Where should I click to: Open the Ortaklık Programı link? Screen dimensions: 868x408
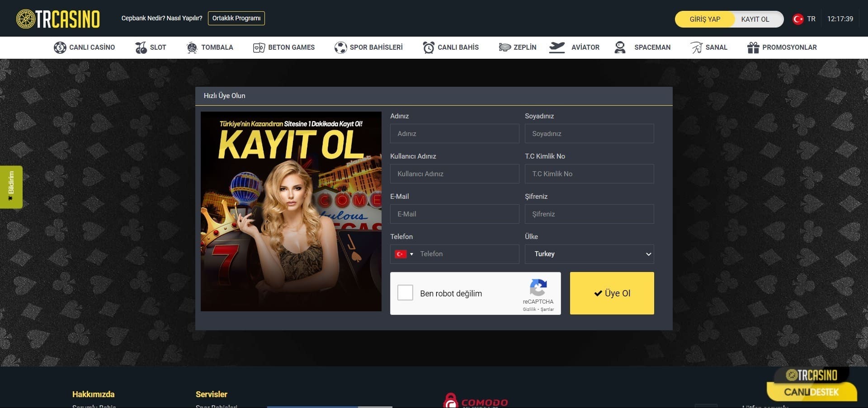[236, 18]
